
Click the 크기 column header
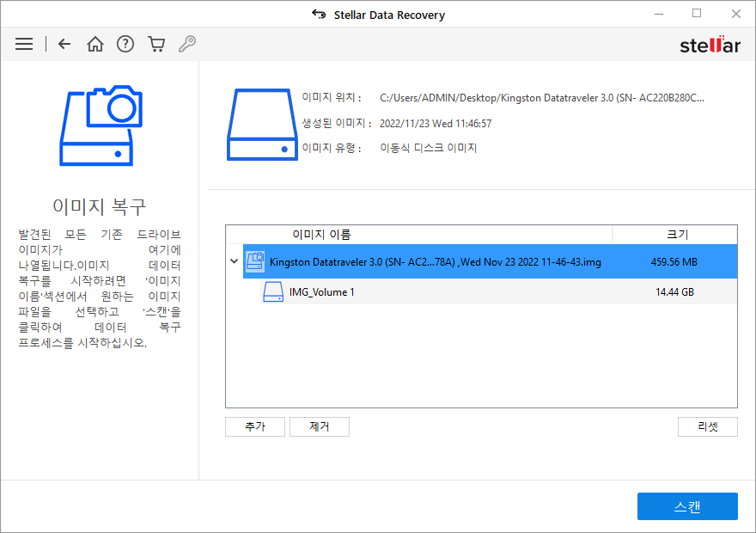(x=675, y=235)
